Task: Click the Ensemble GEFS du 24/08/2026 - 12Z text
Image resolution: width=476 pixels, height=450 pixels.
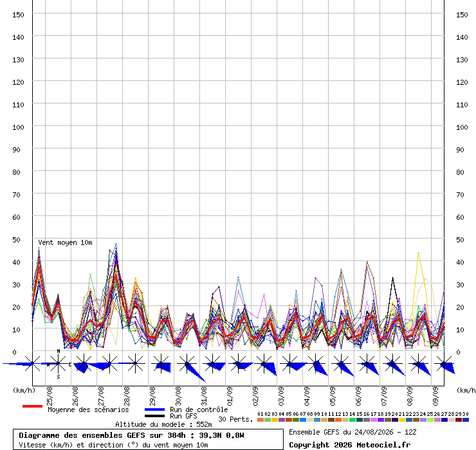Action: tap(352, 432)
